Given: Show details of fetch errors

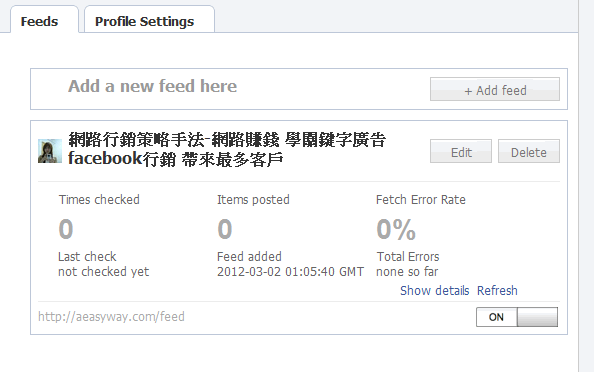Looking at the screenshot, I should pyautogui.click(x=434, y=291).
